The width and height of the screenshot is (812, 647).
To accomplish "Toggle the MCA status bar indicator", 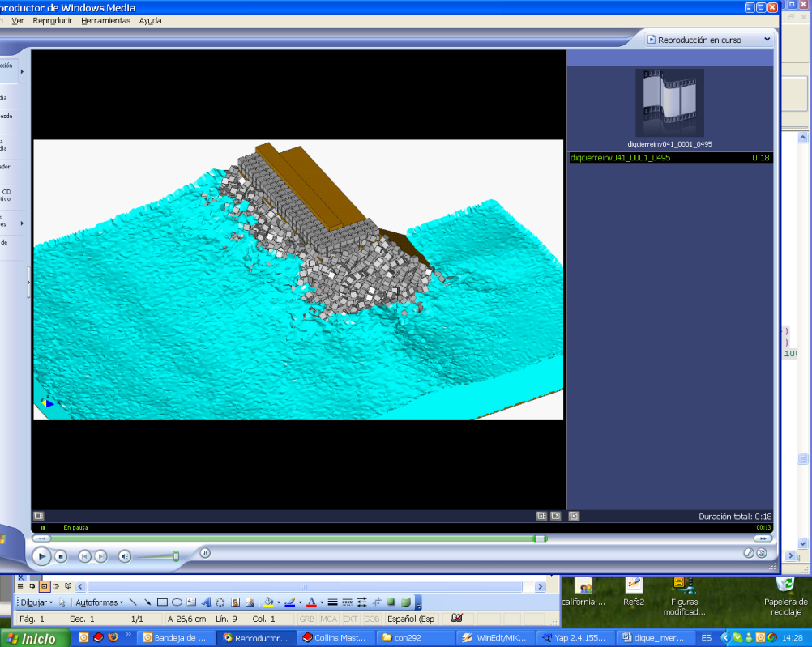I will click(328, 619).
